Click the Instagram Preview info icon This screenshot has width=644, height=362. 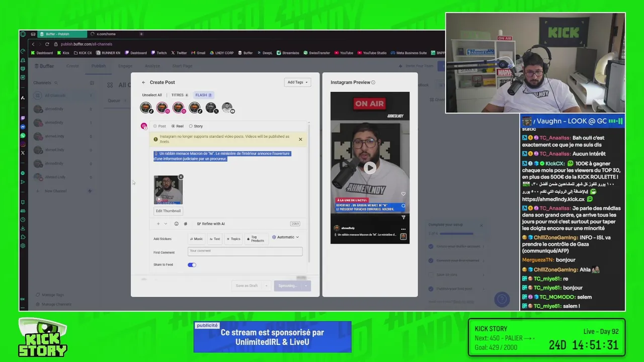tap(373, 82)
